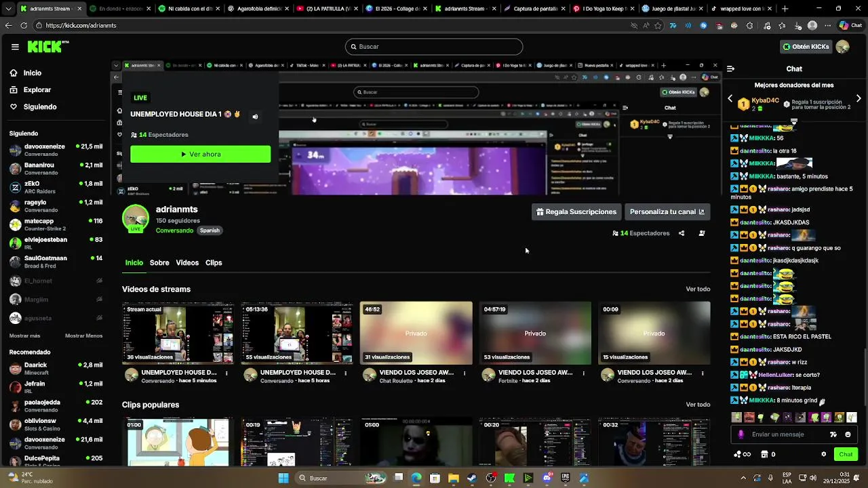Open the Stream actual video thumbnail
The image size is (868, 488).
point(178,333)
